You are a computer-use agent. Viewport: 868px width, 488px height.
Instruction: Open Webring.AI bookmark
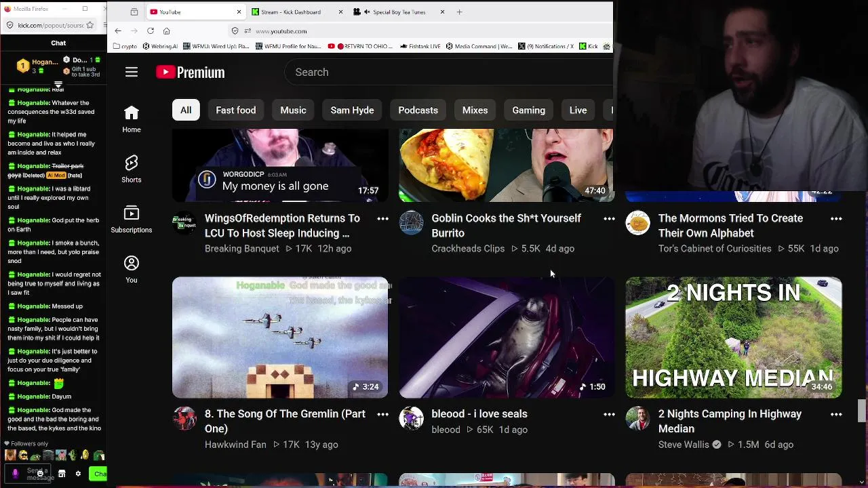click(159, 46)
